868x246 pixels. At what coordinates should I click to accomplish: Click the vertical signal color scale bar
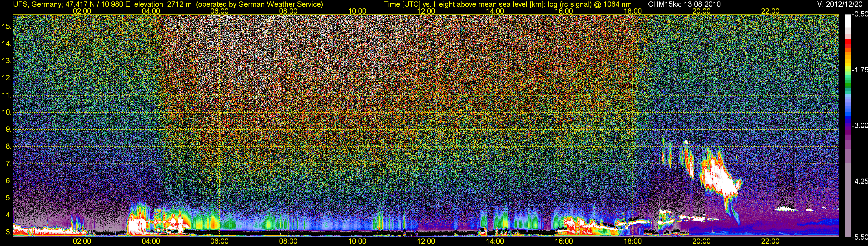click(847, 126)
